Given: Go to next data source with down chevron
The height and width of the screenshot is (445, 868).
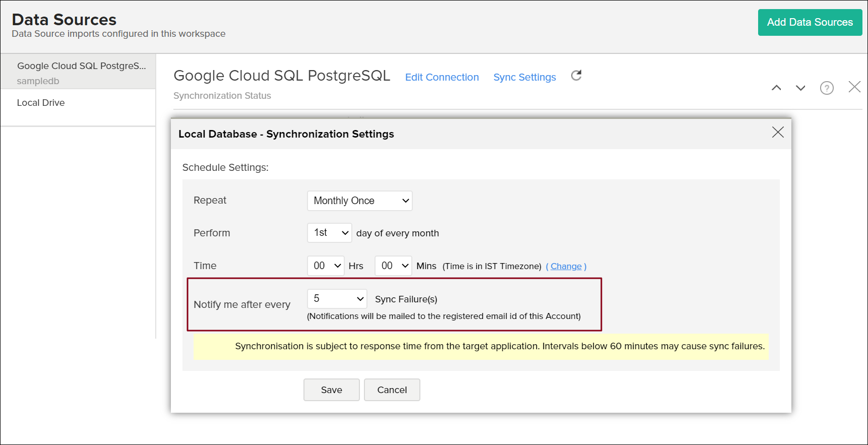Looking at the screenshot, I should click(x=800, y=88).
